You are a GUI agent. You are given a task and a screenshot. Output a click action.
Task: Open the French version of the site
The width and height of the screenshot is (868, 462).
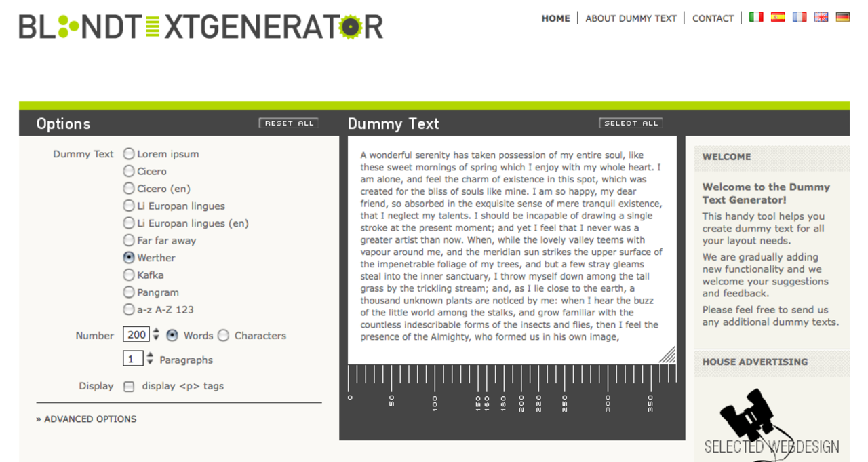click(799, 16)
